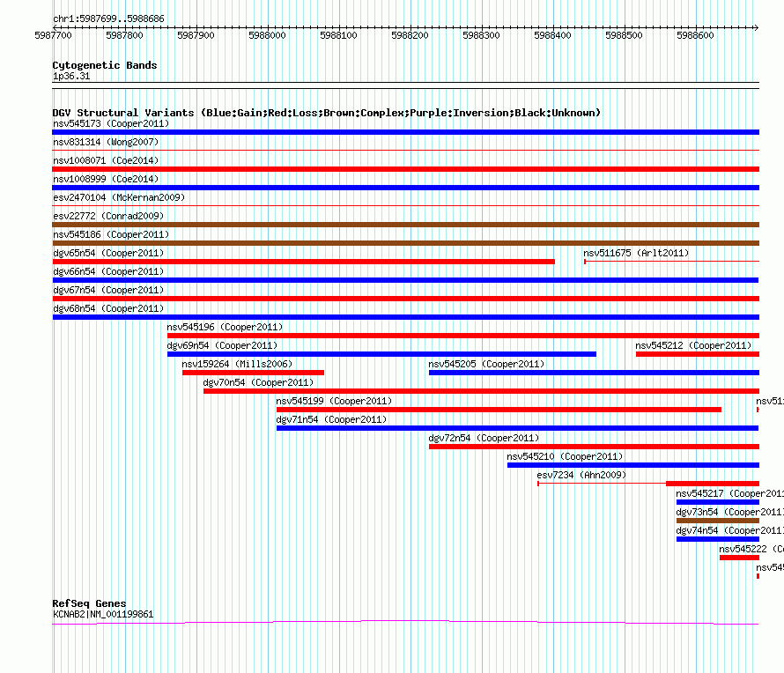Open the RefSeq Genes track title

tap(89, 603)
